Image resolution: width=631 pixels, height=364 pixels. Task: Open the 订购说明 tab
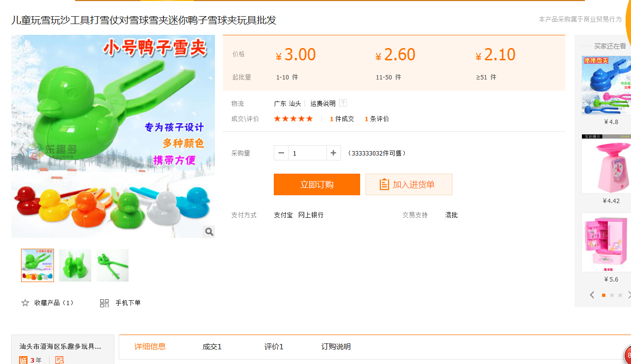pos(336,347)
